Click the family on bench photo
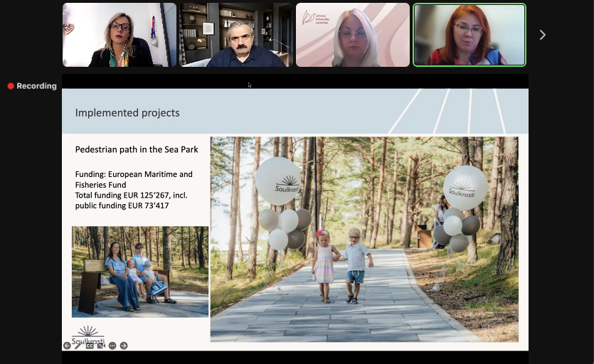Viewport: 594px width, 364px height. [x=140, y=272]
